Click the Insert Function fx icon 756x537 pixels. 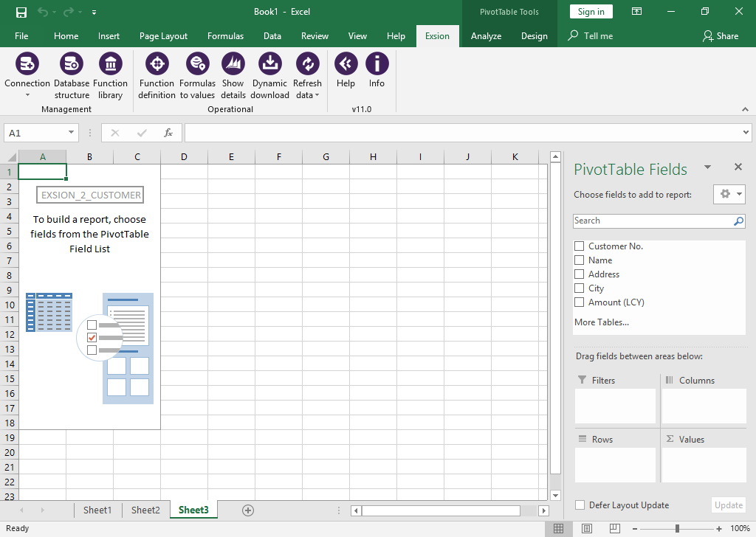point(168,133)
